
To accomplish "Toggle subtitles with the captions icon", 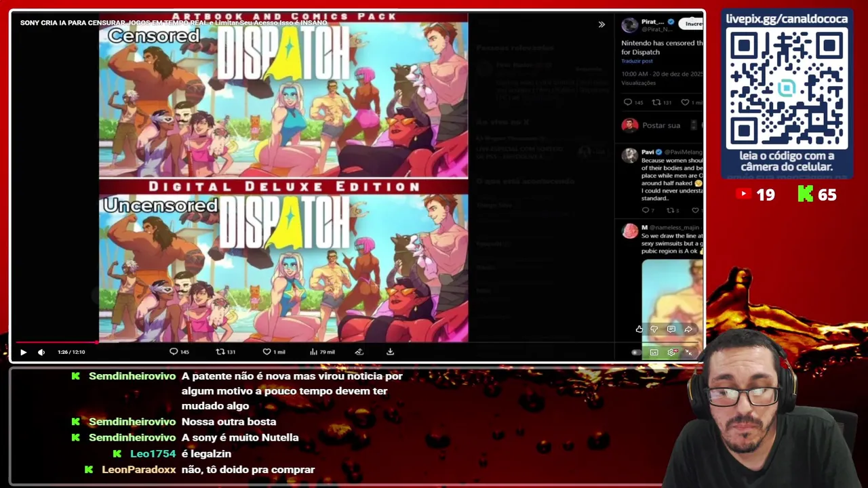I will pyautogui.click(x=654, y=352).
